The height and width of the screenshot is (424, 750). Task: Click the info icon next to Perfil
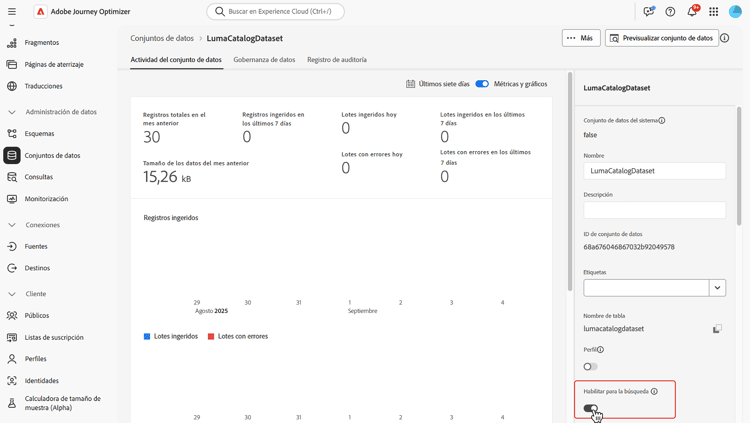point(600,350)
